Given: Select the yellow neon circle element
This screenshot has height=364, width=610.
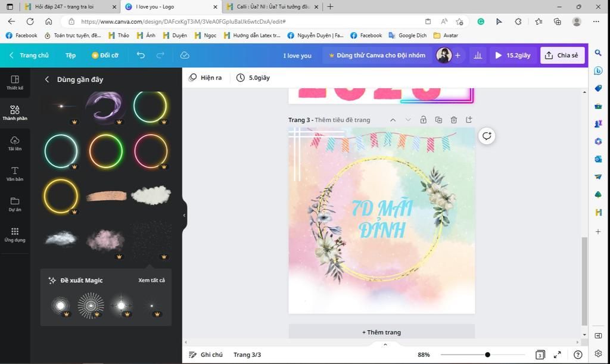Looking at the screenshot, I should (61, 196).
